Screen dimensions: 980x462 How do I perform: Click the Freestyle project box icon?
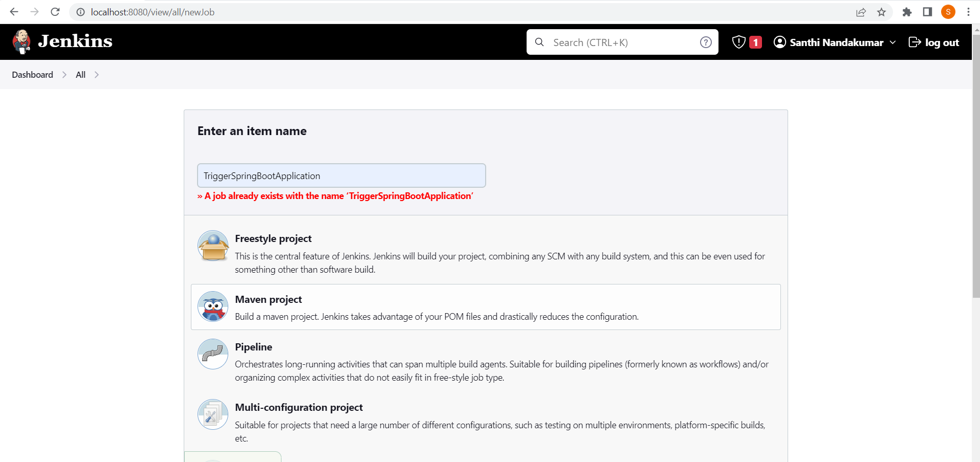213,246
